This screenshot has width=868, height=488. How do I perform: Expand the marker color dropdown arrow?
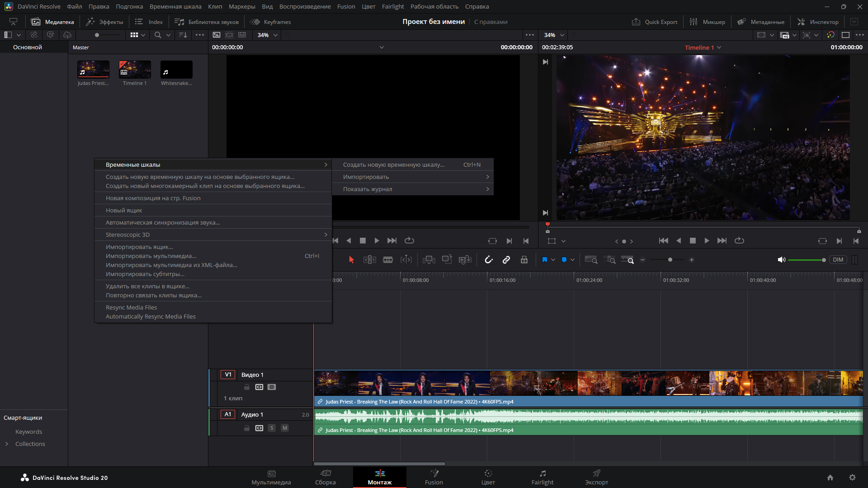tap(572, 260)
